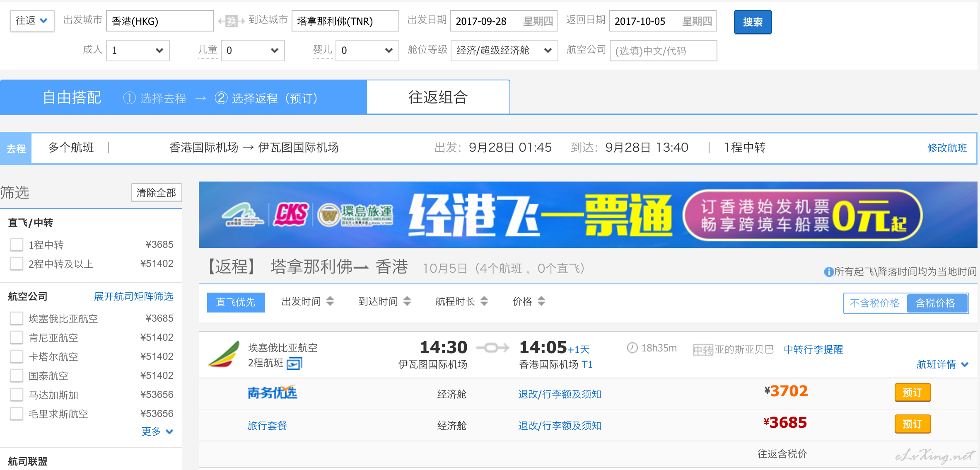The width and height of the screenshot is (980, 470).
Task: Select the 直飞优先 sort tab
Action: point(236,302)
